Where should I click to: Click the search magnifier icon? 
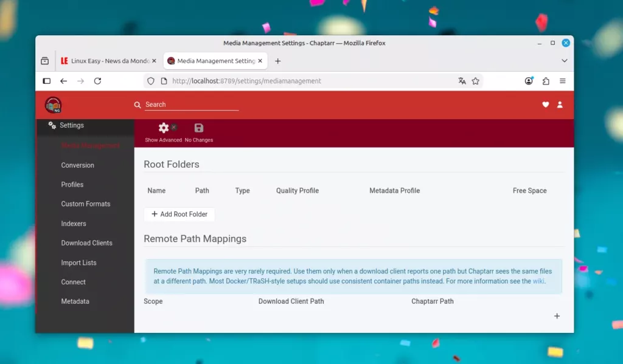click(137, 105)
